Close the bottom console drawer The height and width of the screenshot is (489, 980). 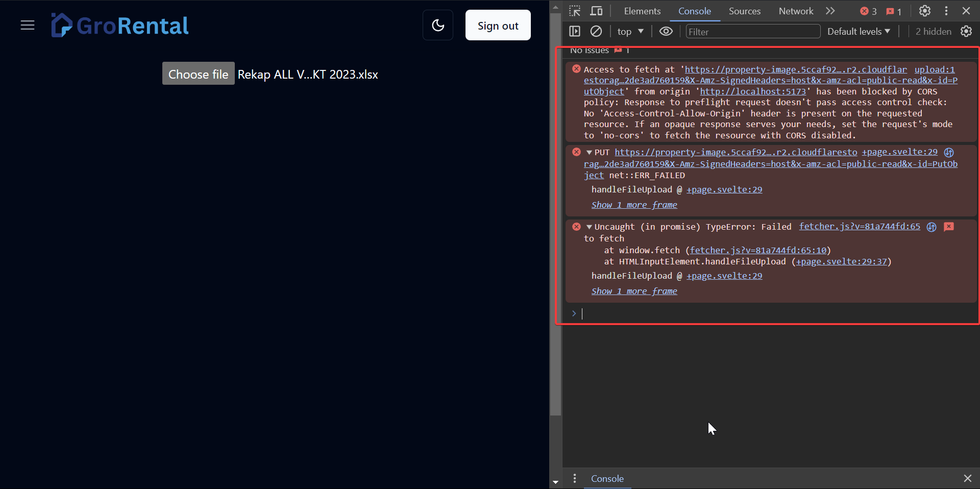(x=967, y=478)
